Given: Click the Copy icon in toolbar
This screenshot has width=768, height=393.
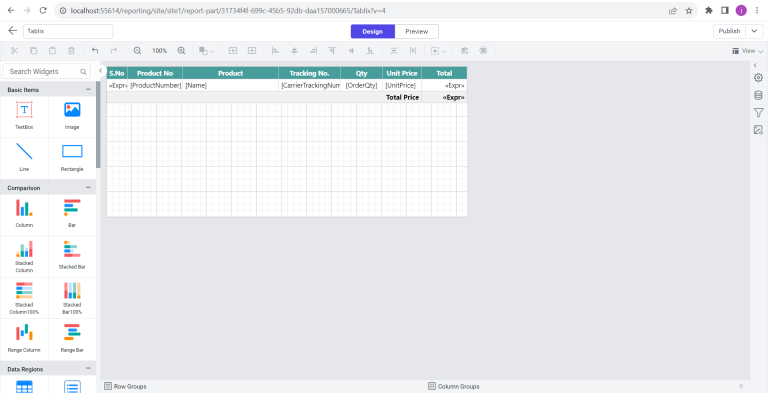Looking at the screenshot, I should point(33,50).
